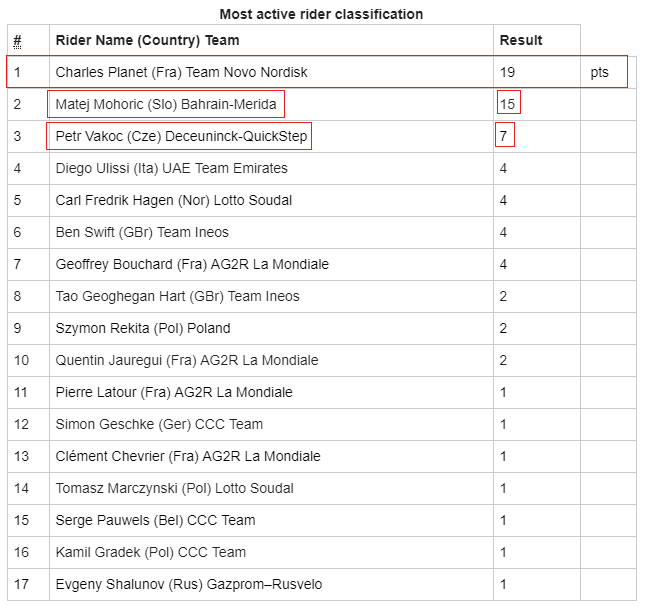The height and width of the screenshot is (606, 645).
Task: Select Charles Planet (Fra) Team Novo Nordisk
Action: click(181, 72)
